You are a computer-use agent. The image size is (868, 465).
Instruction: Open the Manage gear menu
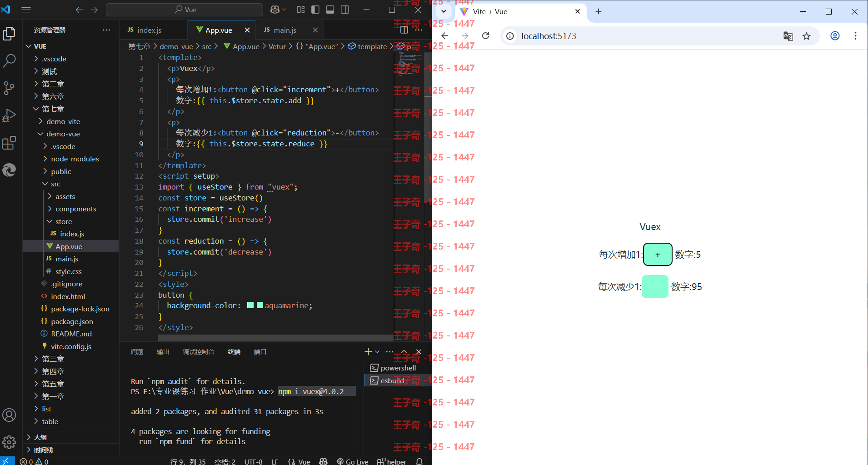pos(9,442)
